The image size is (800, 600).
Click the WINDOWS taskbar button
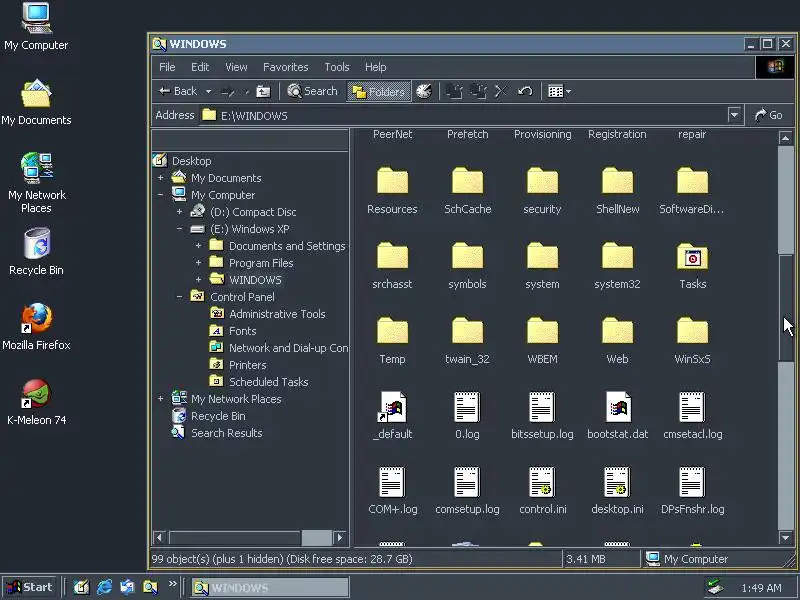coord(271,587)
